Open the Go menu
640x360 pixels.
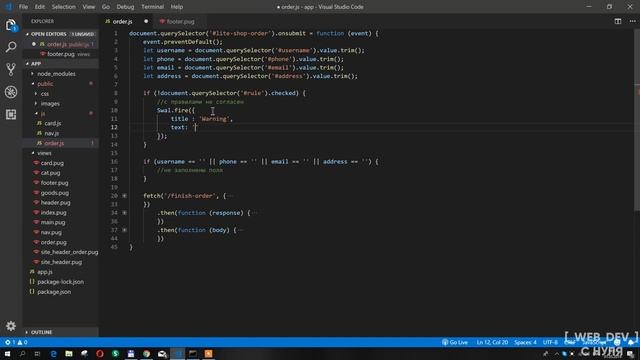106,7
